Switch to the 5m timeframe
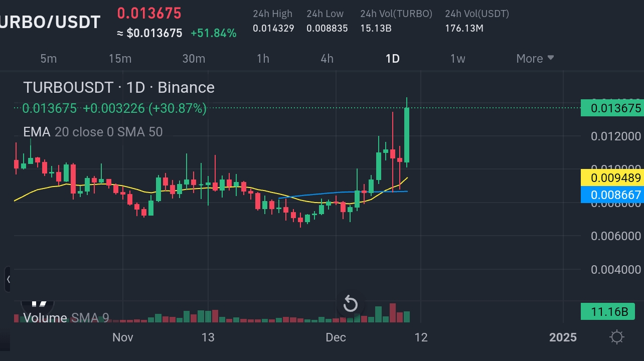Image resolution: width=644 pixels, height=361 pixels. point(48,59)
